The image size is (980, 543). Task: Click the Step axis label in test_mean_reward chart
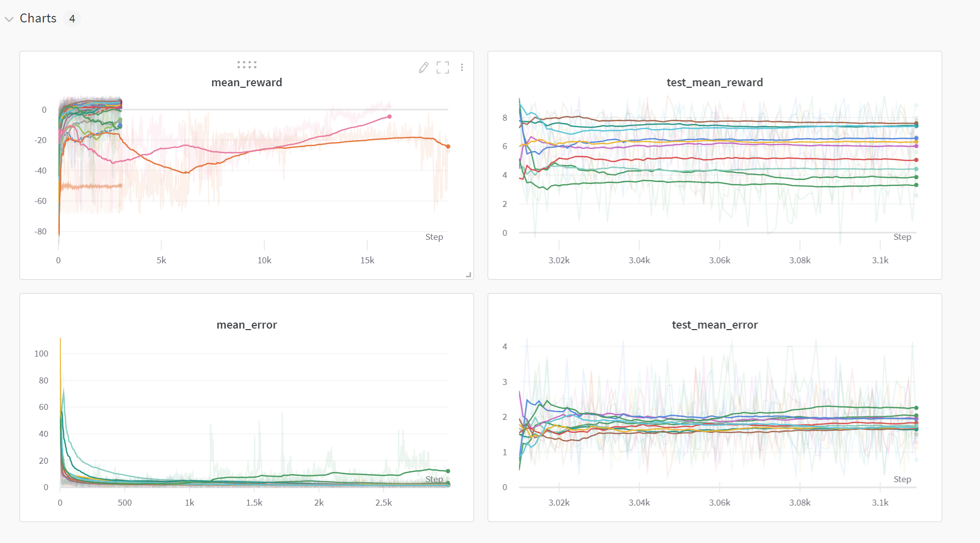coord(902,237)
